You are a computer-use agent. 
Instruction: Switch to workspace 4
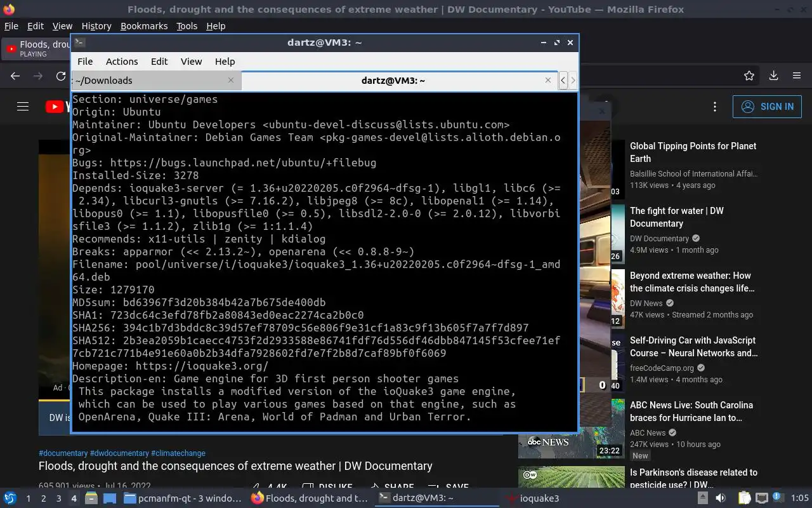[74, 498]
